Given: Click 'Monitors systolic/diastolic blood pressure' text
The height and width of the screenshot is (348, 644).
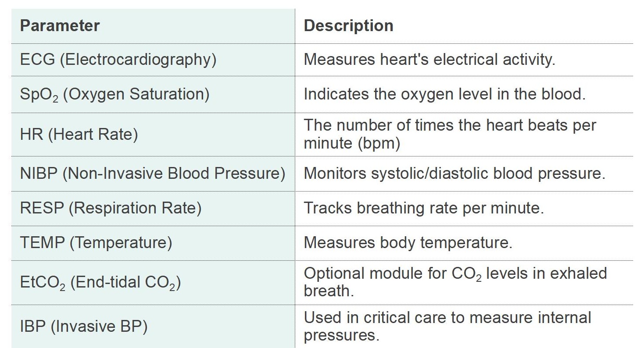Looking at the screenshot, I should pyautogui.click(x=454, y=174).
